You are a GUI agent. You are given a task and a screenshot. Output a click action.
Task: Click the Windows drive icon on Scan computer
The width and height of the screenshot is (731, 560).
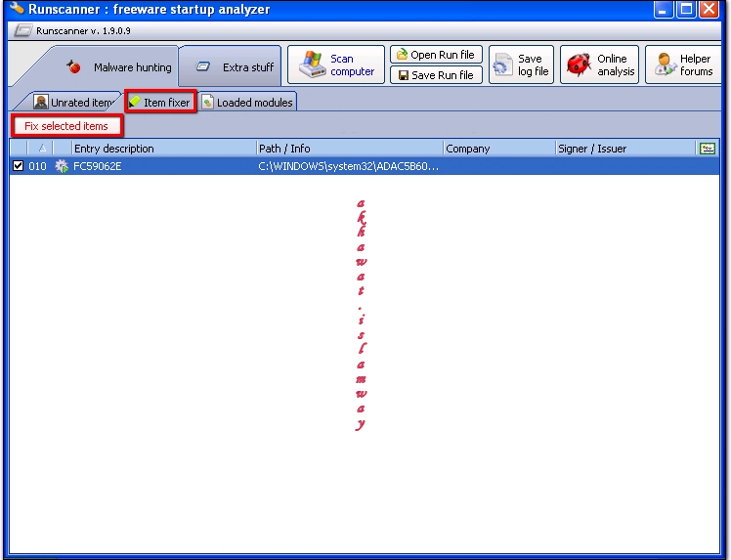click(312, 65)
